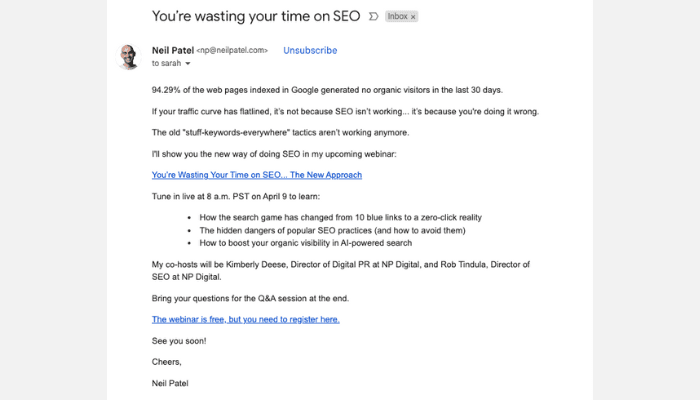Mark email with the importance marker icon
Screen dimensions: 700x400
373,17
